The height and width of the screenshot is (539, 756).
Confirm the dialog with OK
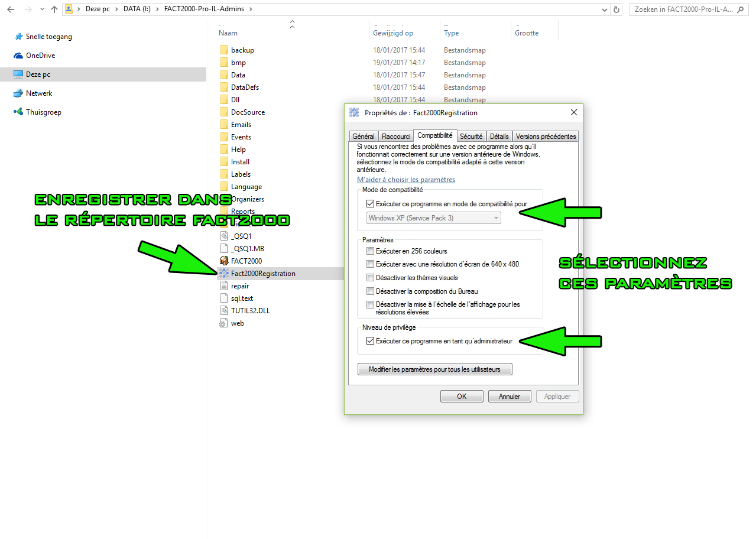click(x=462, y=397)
